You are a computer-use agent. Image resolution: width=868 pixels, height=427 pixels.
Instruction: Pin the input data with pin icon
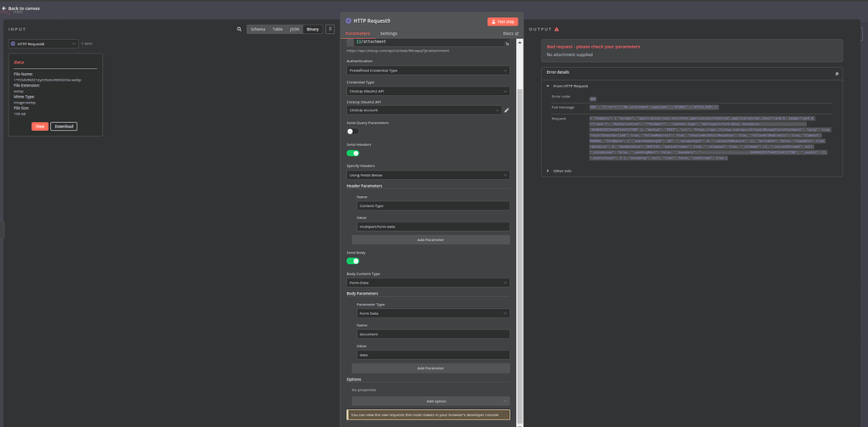[x=330, y=29]
